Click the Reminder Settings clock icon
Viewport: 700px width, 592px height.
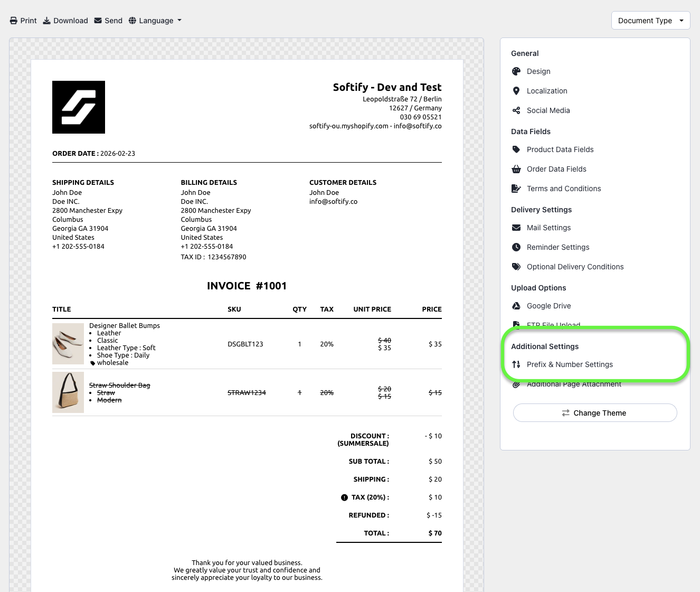[516, 247]
